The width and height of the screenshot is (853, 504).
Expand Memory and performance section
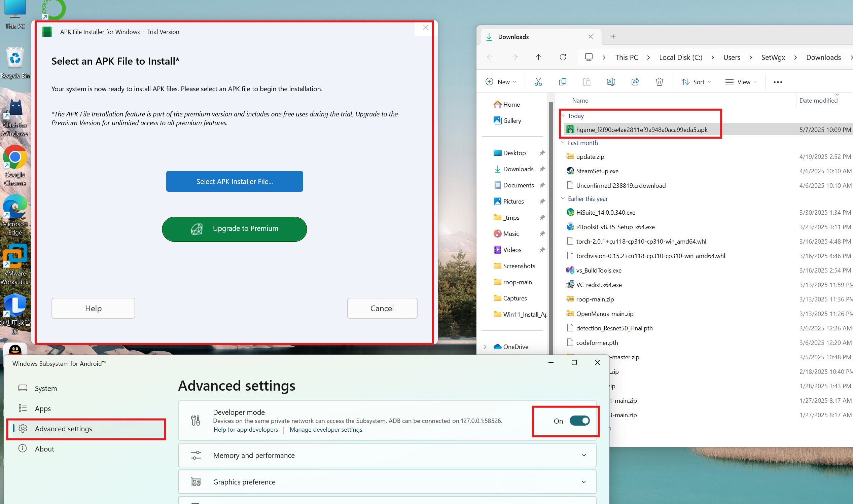tap(387, 455)
